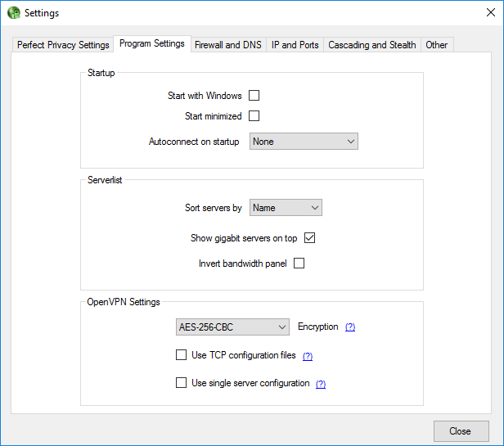Expand the Autoconnect on startup dropdown

pos(304,141)
